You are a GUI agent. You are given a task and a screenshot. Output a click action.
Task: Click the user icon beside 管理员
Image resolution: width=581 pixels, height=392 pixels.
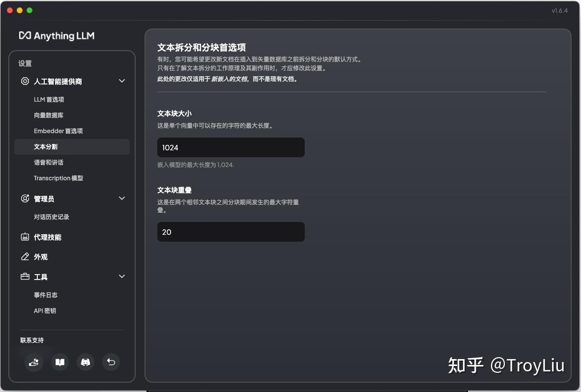click(x=25, y=198)
